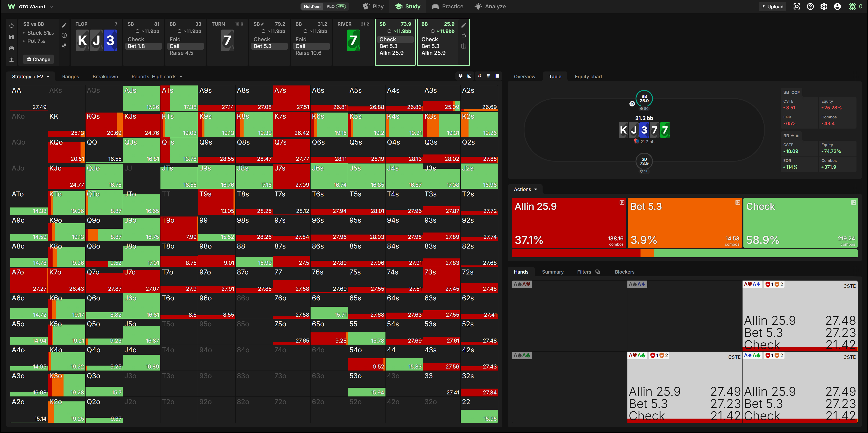
Task: Switch to the Equity chart tab
Action: [x=588, y=76]
